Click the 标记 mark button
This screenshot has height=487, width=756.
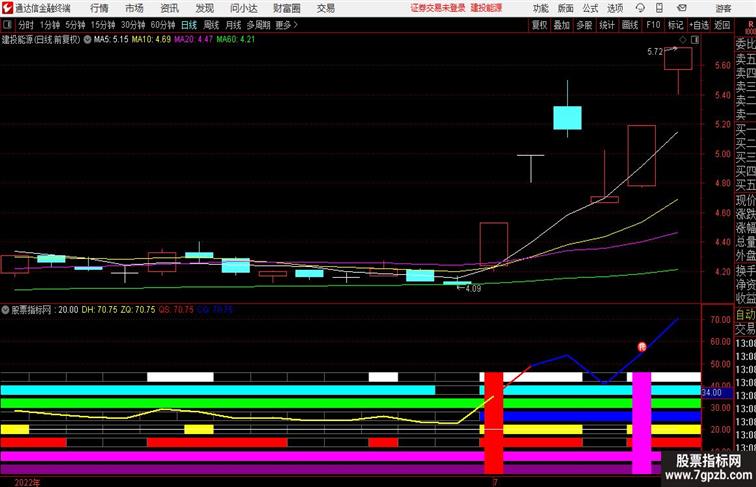[x=675, y=25]
